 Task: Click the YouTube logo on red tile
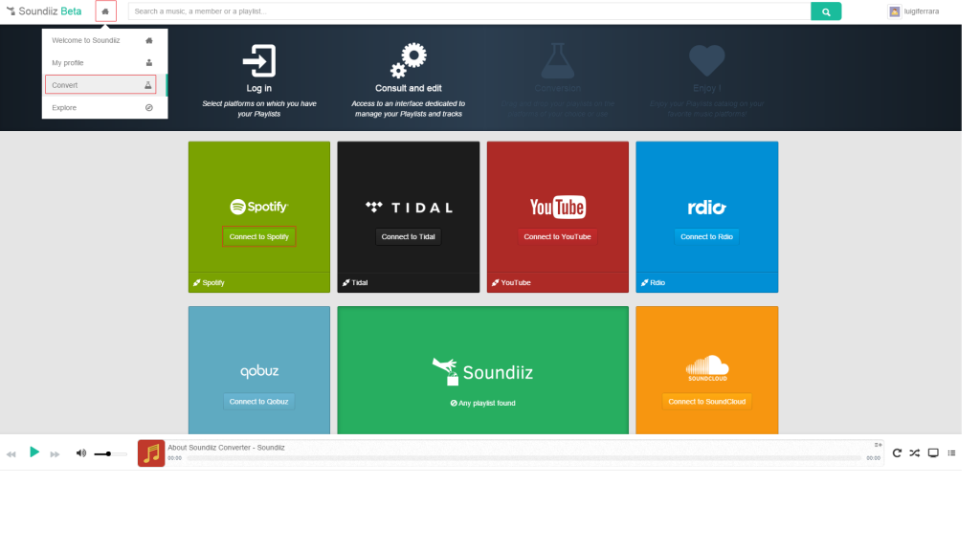pos(558,207)
